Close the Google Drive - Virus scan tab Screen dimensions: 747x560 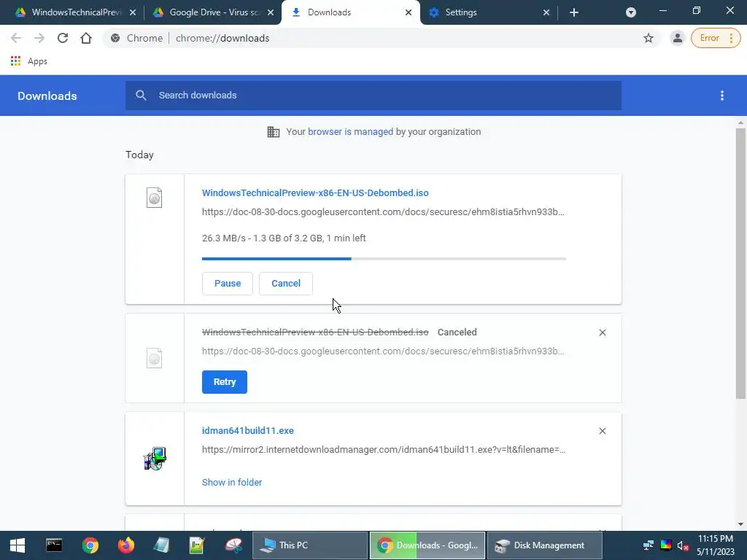coord(271,12)
